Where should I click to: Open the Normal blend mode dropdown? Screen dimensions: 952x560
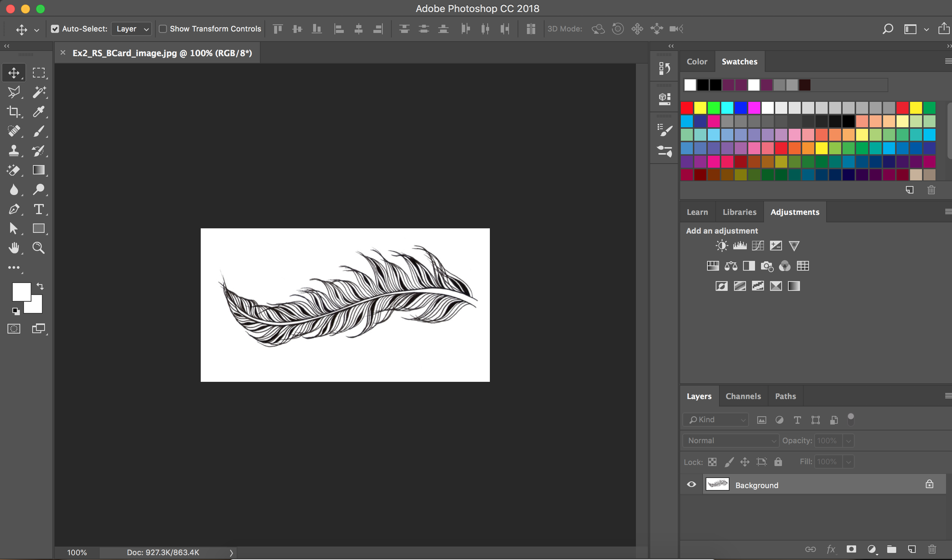coord(731,441)
